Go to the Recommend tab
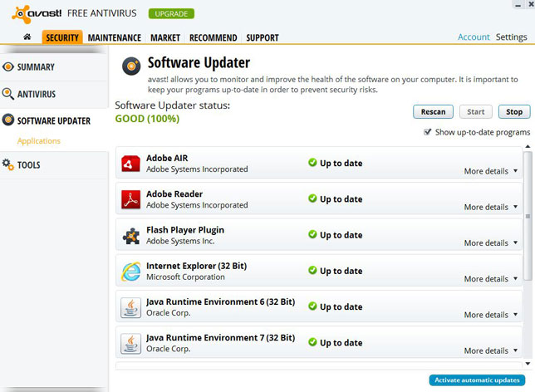Screen dimensions: 535x392 point(214,37)
